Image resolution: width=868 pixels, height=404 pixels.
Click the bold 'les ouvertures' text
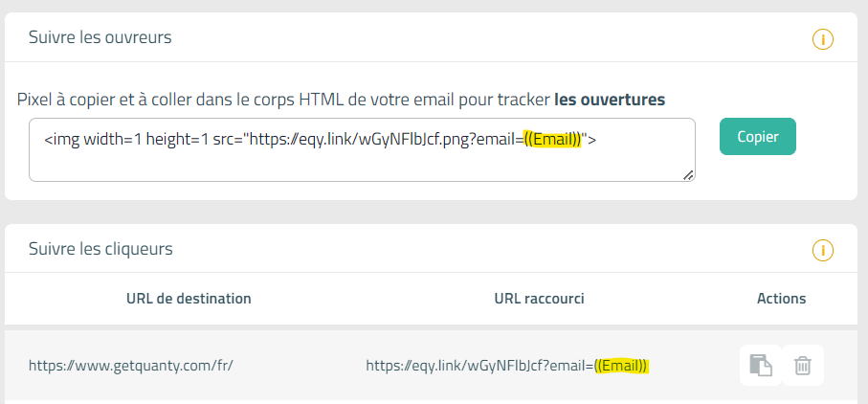tap(610, 100)
